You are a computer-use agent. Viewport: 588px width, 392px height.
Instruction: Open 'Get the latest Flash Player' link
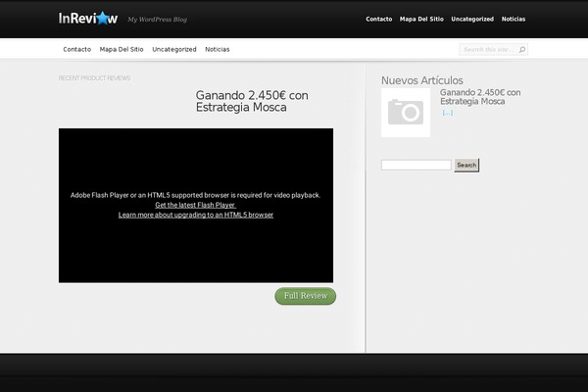tap(195, 205)
